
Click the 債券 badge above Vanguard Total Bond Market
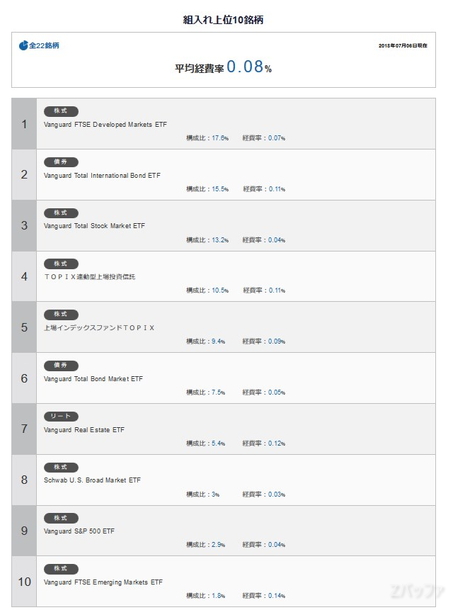(61, 366)
